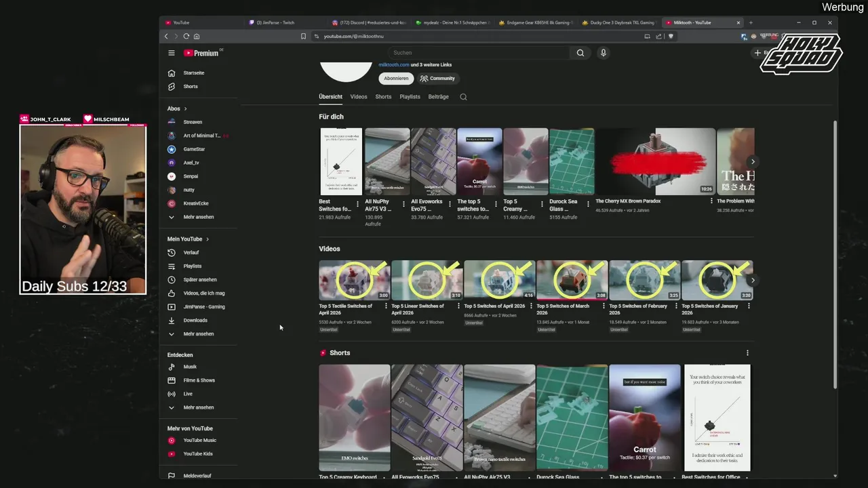This screenshot has height=488, width=868.
Task: Open Später ansehen list
Action: 201,279
